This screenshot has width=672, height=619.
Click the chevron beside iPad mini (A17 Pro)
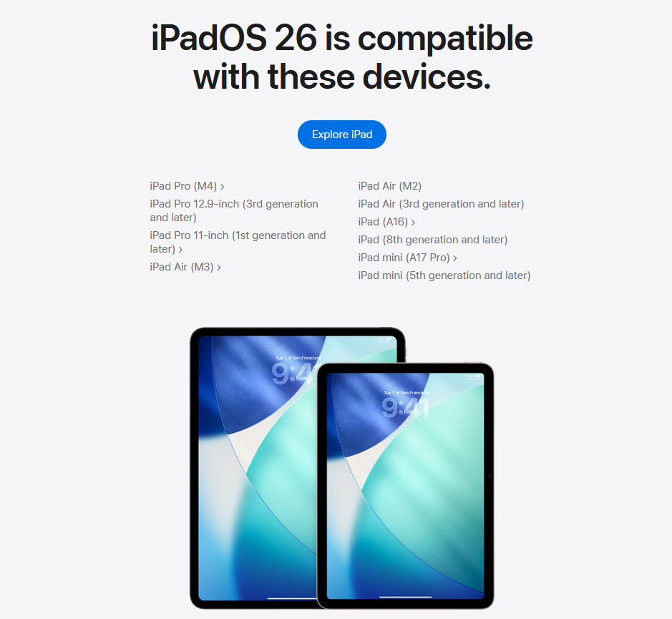[454, 258]
